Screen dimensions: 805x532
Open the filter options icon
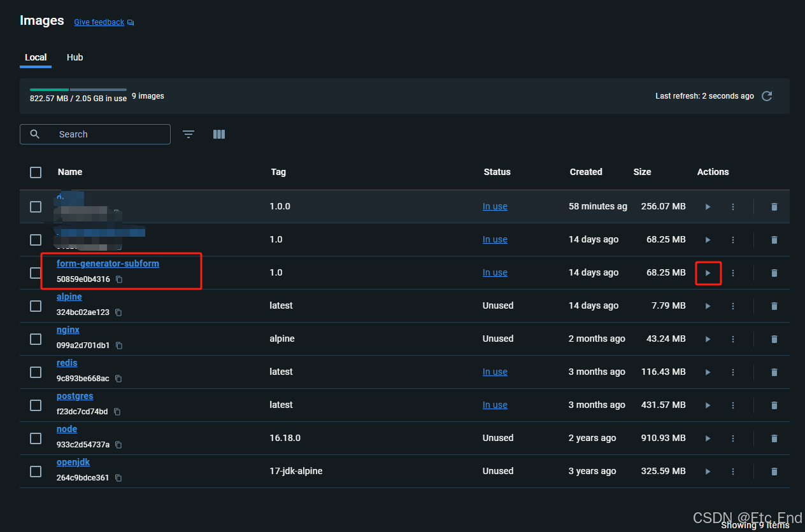point(189,134)
